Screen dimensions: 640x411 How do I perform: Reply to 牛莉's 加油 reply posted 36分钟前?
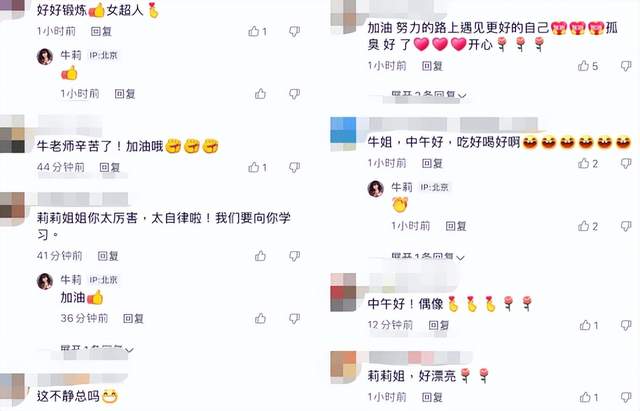click(x=133, y=318)
